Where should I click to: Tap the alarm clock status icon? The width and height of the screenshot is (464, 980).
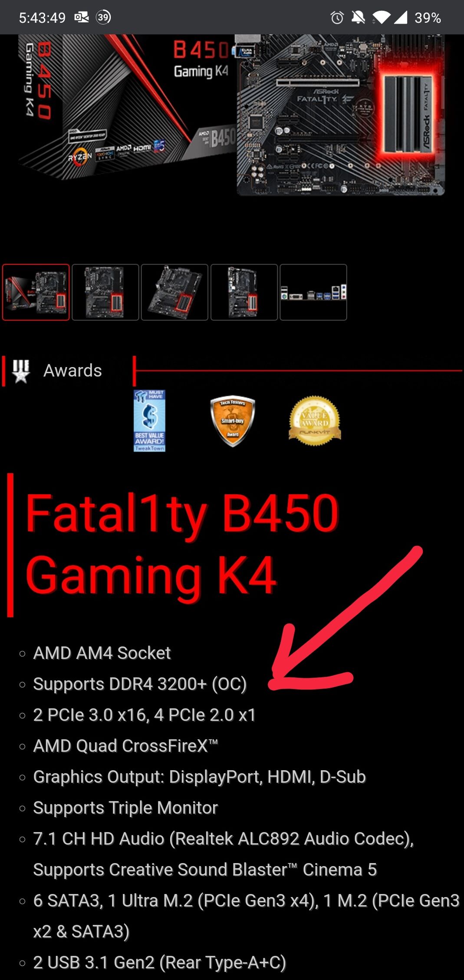click(337, 17)
